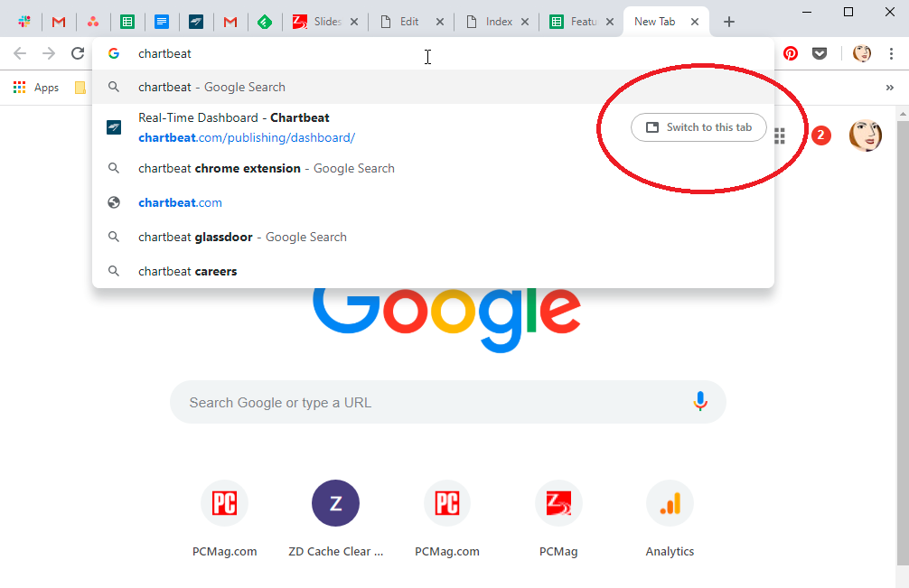Click the profile avatar in the toolbar
The image size is (909, 588).
pyautogui.click(x=862, y=53)
